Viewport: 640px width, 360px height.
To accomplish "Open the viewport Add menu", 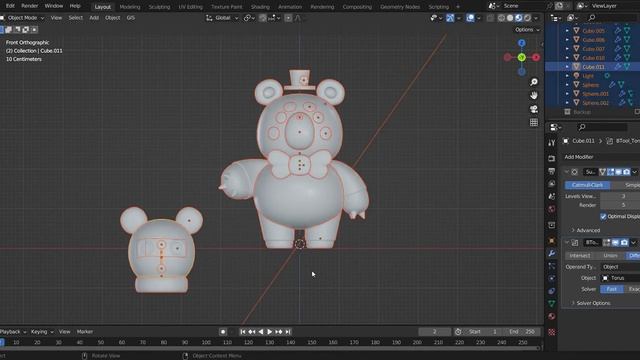I will tap(94, 18).
